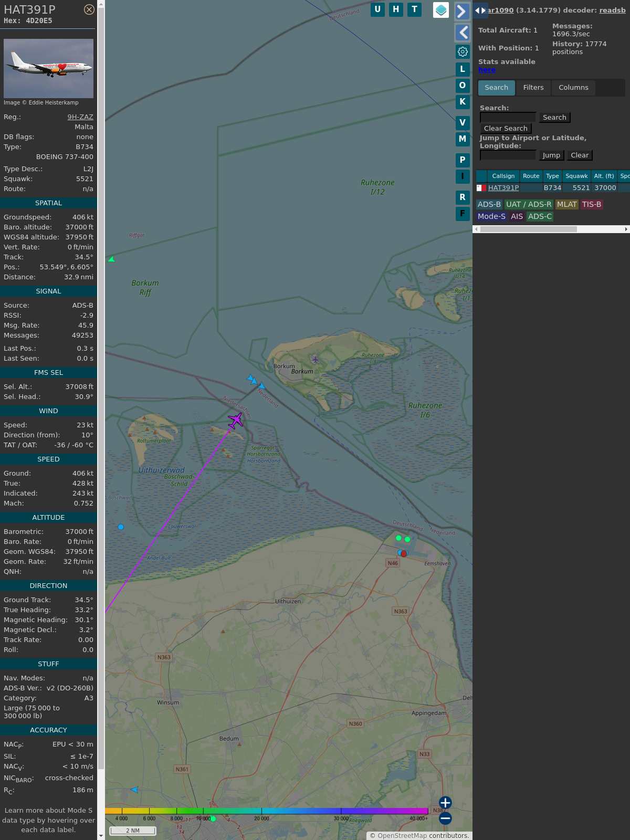Switch to the Filters tab
This screenshot has width=630, height=840.
533,88
